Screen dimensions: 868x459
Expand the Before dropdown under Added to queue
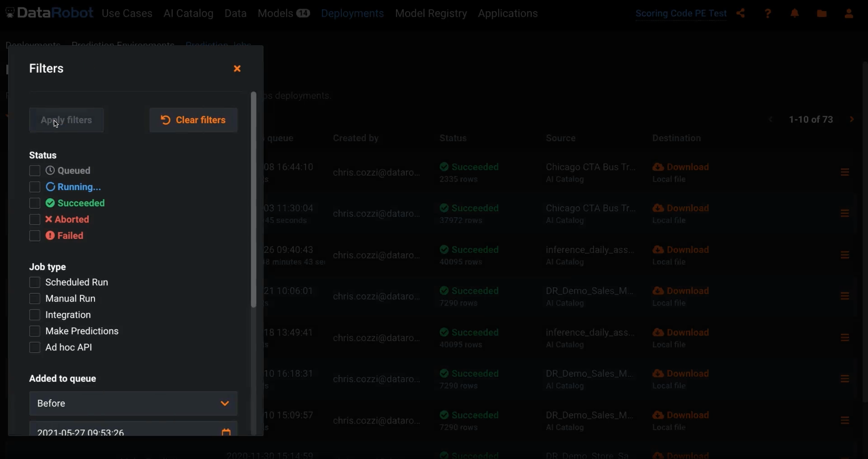[x=133, y=403]
